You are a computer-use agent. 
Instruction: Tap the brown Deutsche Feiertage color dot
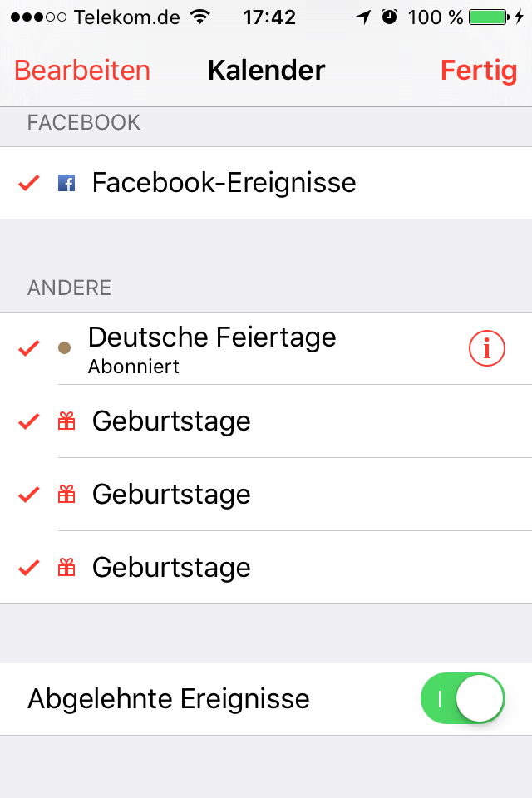coord(64,348)
